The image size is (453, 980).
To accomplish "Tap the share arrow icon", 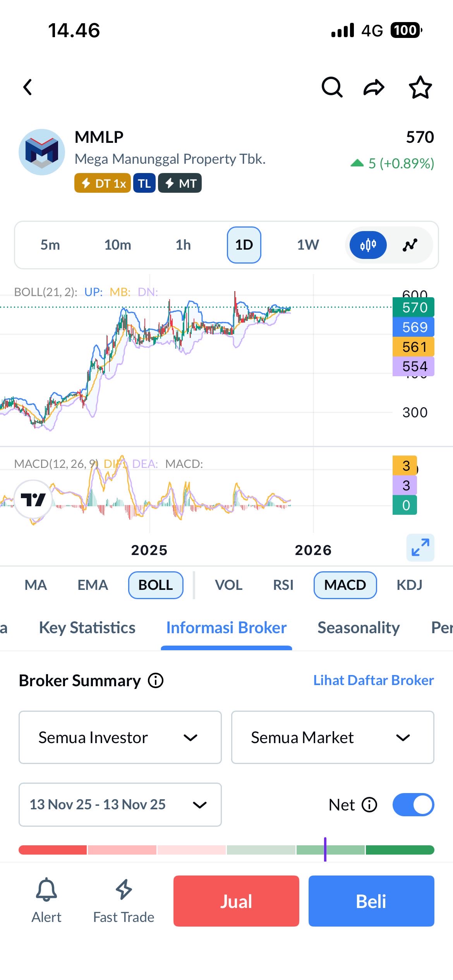I will (374, 87).
